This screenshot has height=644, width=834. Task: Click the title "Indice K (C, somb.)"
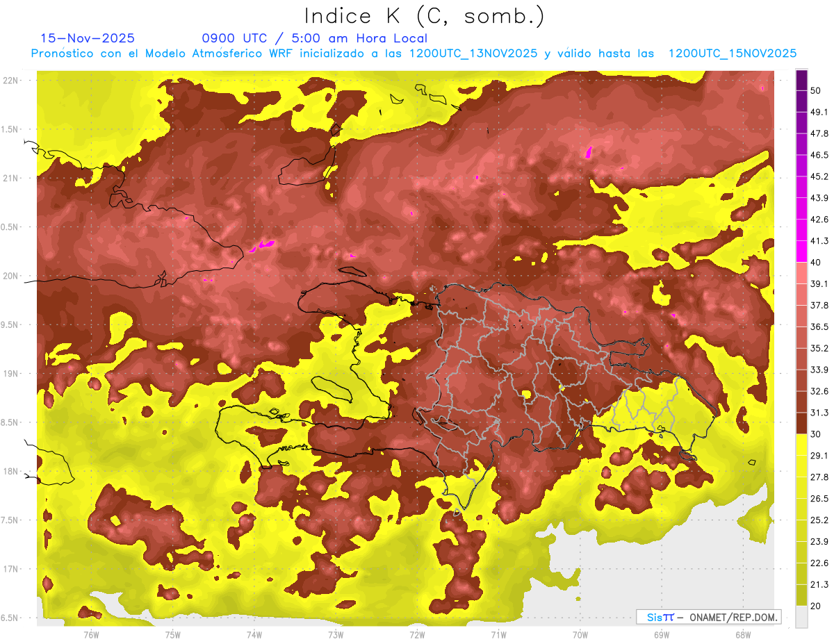click(424, 16)
